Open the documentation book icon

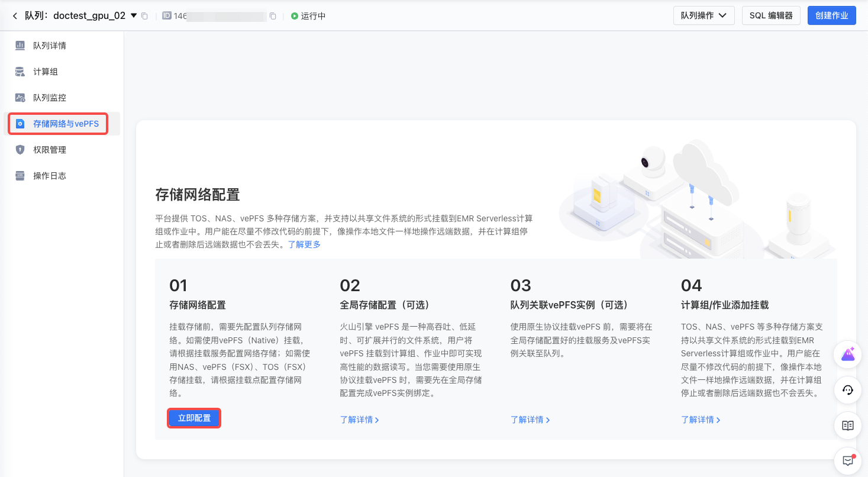847,426
